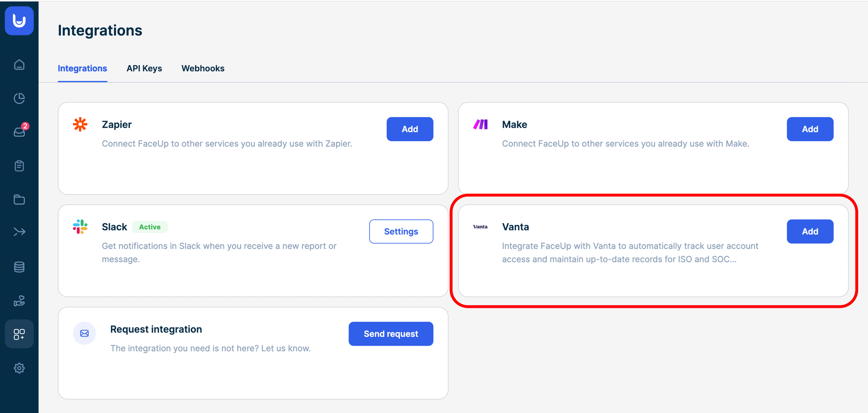
Task: Open the Integrations tab
Action: [82, 68]
